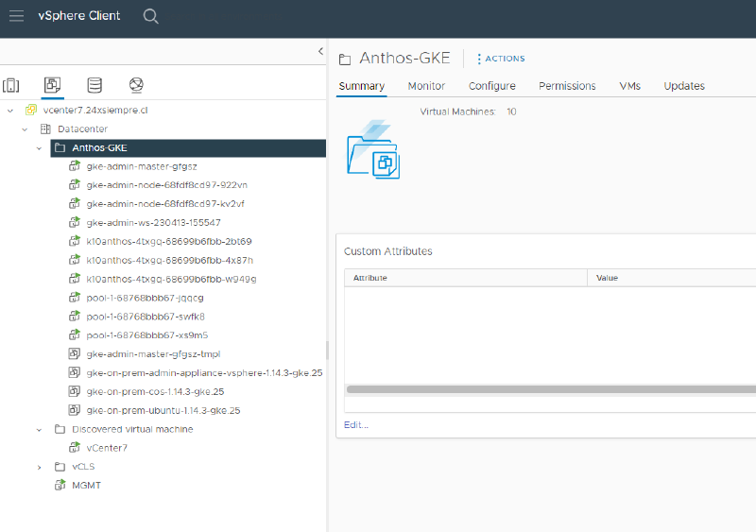
Task: Click VM icon next to vCenter7
Action: tap(75, 448)
